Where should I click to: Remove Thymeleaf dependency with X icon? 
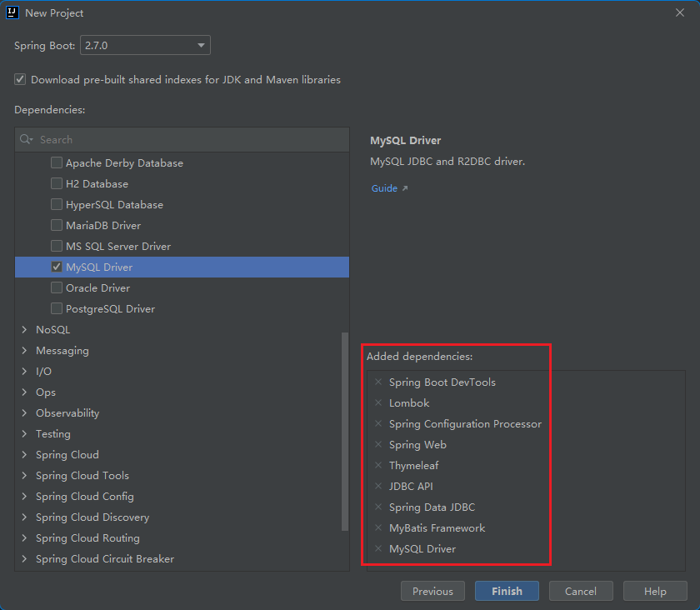378,466
